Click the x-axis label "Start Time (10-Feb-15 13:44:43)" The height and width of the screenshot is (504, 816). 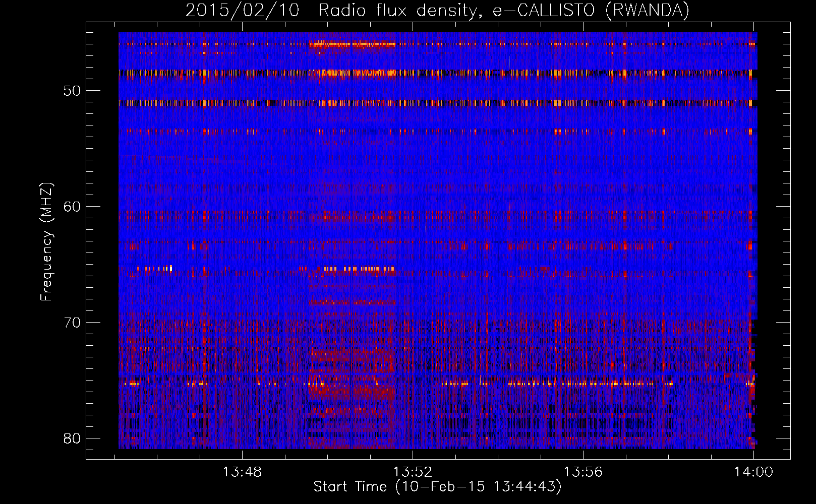(437, 487)
